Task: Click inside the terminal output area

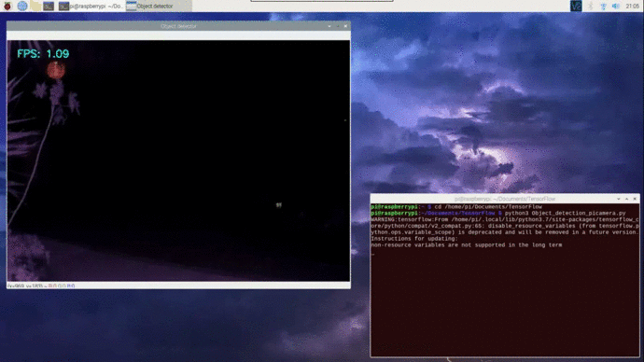Action: pyautogui.click(x=505, y=280)
